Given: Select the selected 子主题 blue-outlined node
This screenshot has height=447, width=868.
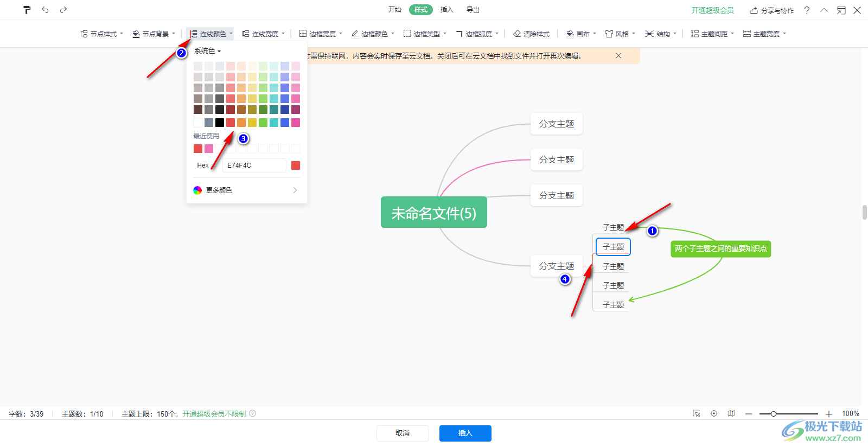Looking at the screenshot, I should pyautogui.click(x=613, y=247).
